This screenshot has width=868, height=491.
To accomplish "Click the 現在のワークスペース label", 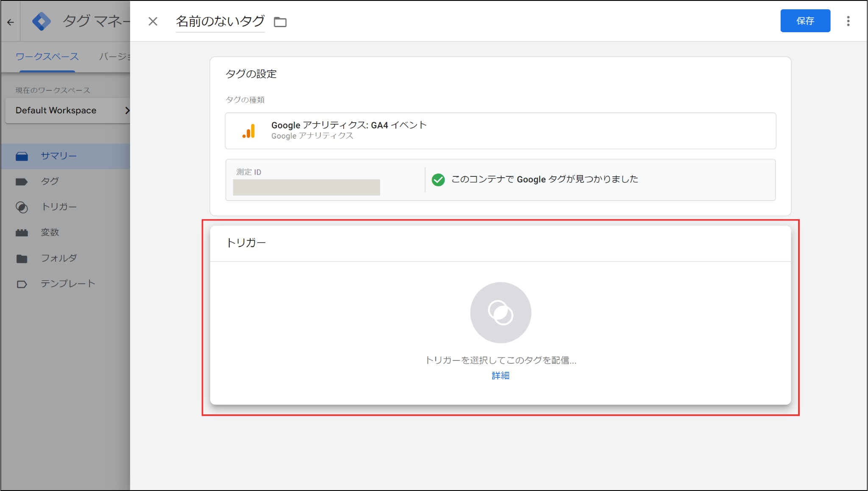I will 53,90.
